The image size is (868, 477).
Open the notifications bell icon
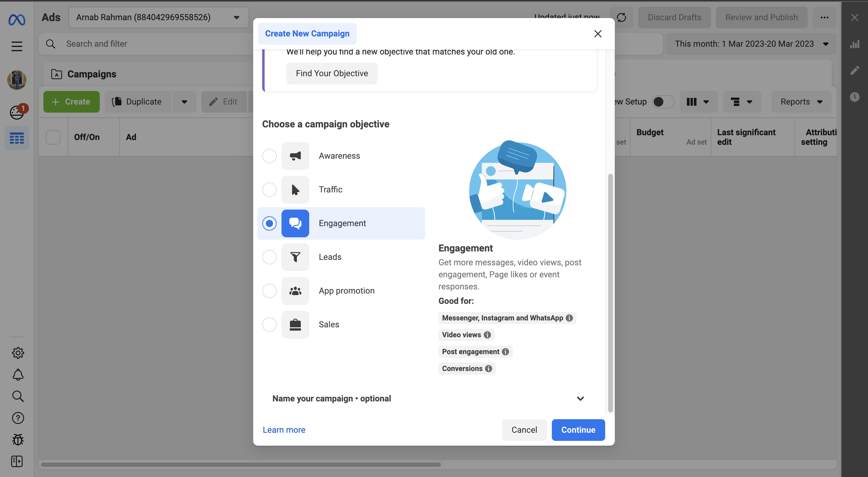point(17,375)
